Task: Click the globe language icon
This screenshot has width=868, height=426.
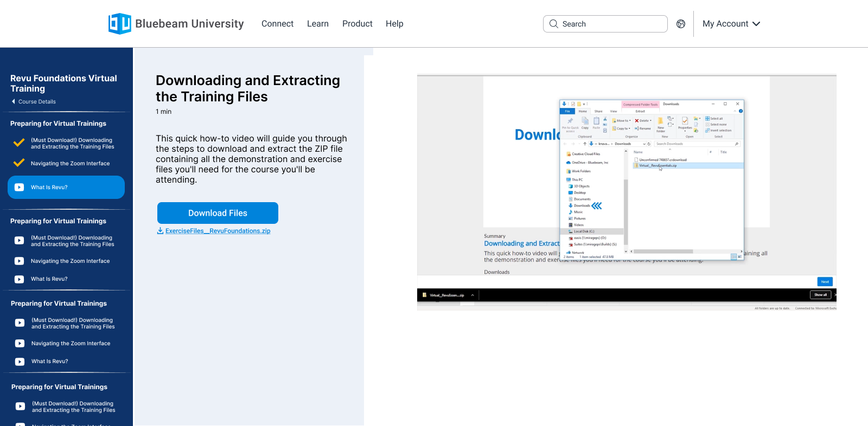Action: 681,24
